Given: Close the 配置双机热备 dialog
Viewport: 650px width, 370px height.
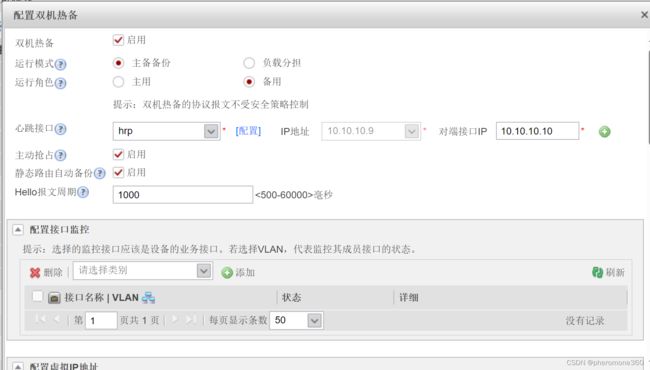Looking at the screenshot, I should (644, 15).
